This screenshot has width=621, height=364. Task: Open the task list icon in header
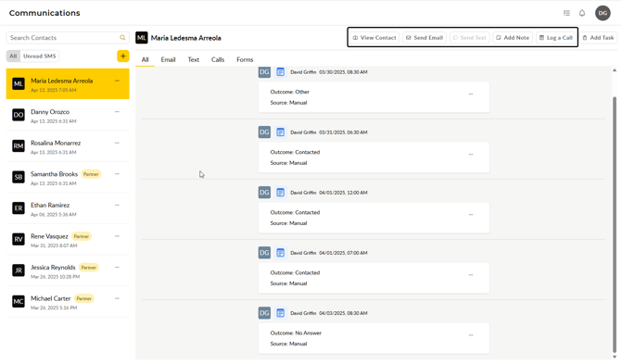click(x=566, y=13)
